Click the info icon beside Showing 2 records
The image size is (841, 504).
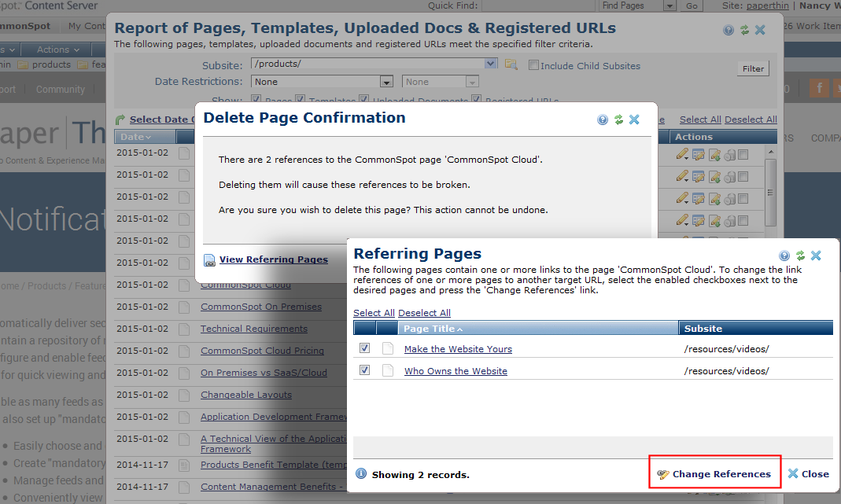(x=361, y=474)
